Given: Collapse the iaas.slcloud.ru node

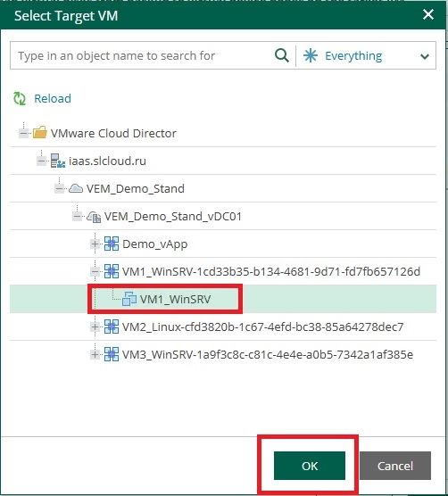Looking at the screenshot, I should point(41,161).
